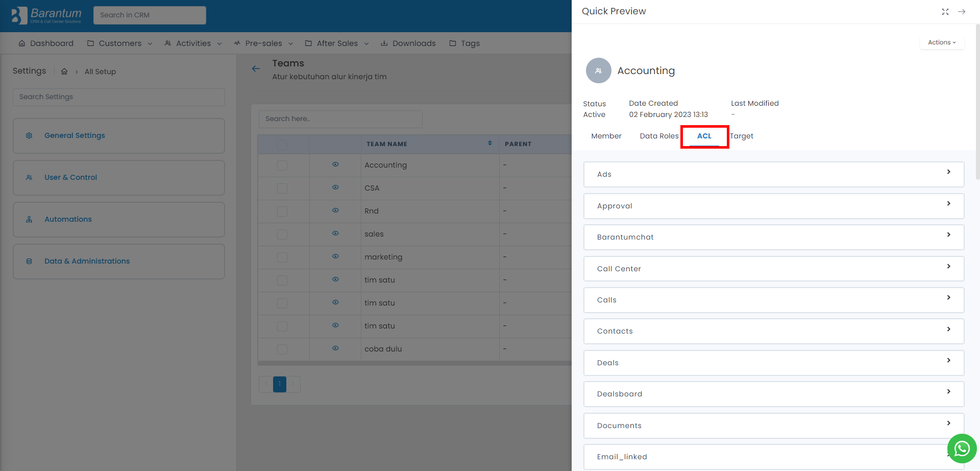Open Data & Administrations settings

click(x=119, y=262)
